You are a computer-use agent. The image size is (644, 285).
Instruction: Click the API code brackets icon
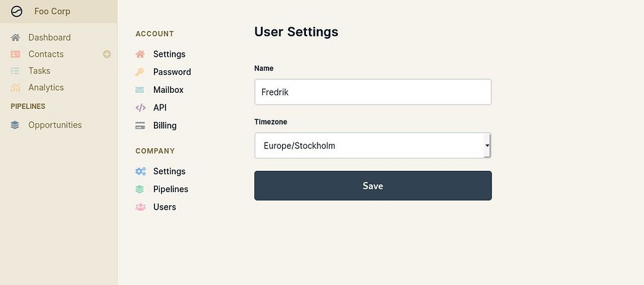[140, 108]
